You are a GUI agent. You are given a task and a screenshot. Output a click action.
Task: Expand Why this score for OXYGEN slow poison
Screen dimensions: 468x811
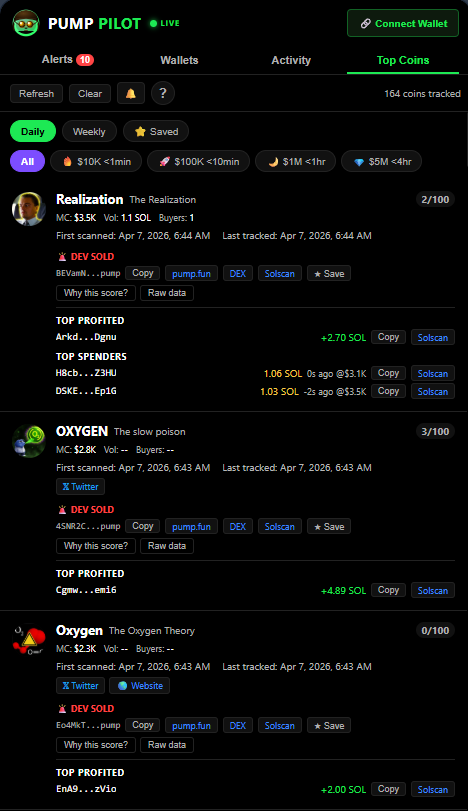pyautogui.click(x=96, y=546)
